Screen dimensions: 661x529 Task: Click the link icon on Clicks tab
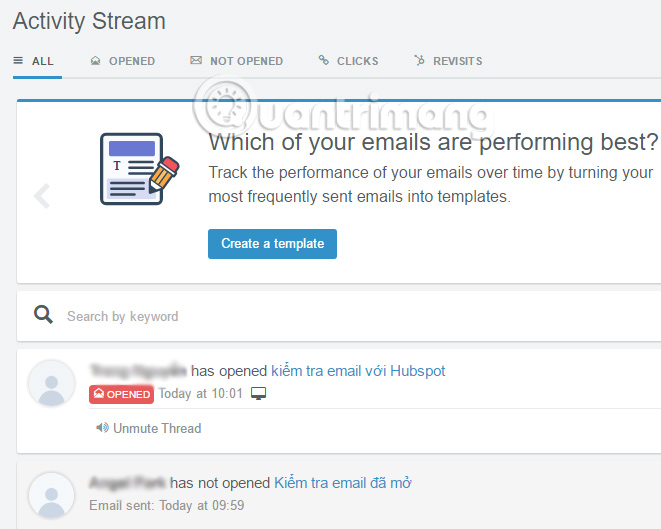point(324,61)
